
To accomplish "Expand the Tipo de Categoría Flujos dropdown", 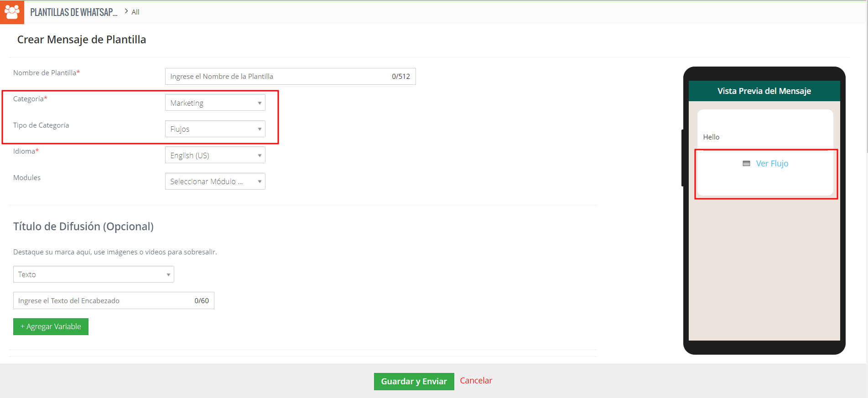I will 215,129.
